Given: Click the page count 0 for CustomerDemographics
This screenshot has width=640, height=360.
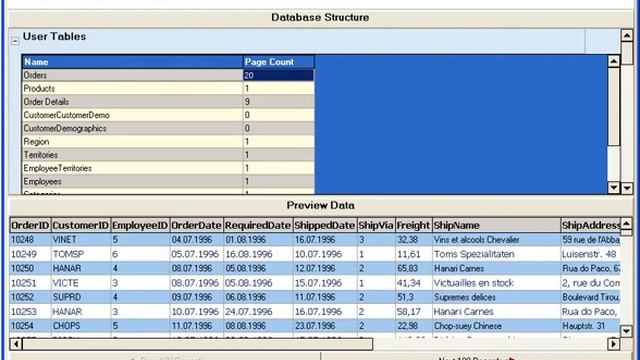Looking at the screenshot, I should tap(279, 128).
